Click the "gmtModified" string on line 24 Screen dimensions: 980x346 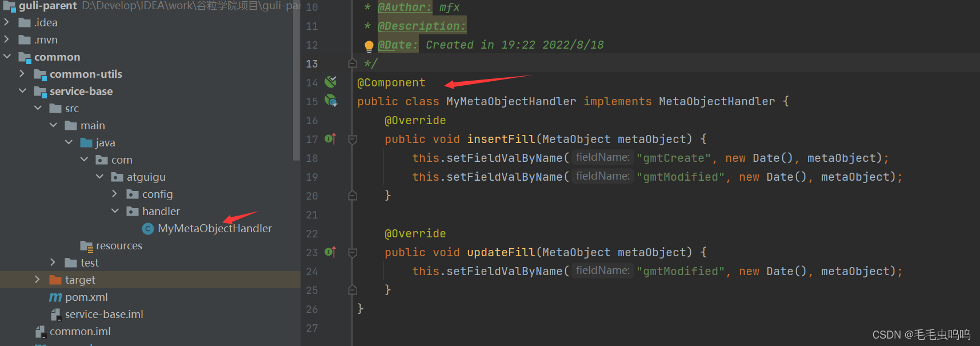[x=681, y=271]
